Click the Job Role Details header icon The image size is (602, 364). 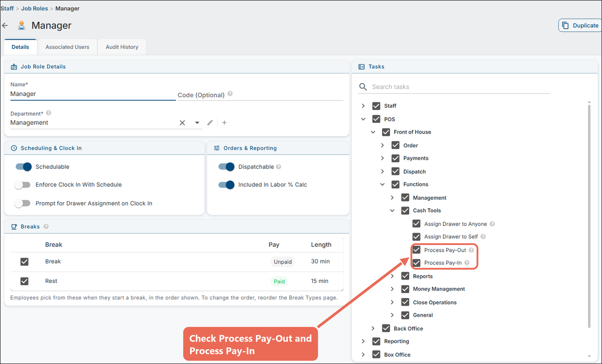14,67
